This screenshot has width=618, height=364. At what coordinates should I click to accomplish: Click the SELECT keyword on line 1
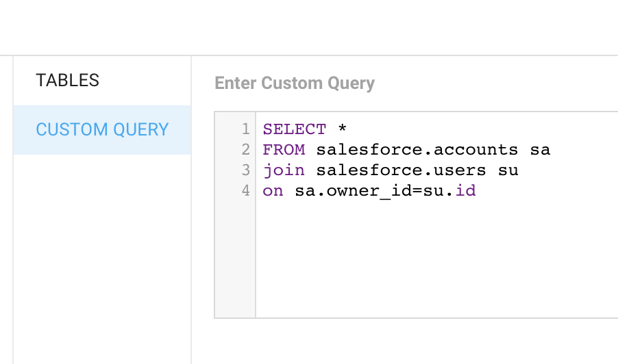(295, 129)
